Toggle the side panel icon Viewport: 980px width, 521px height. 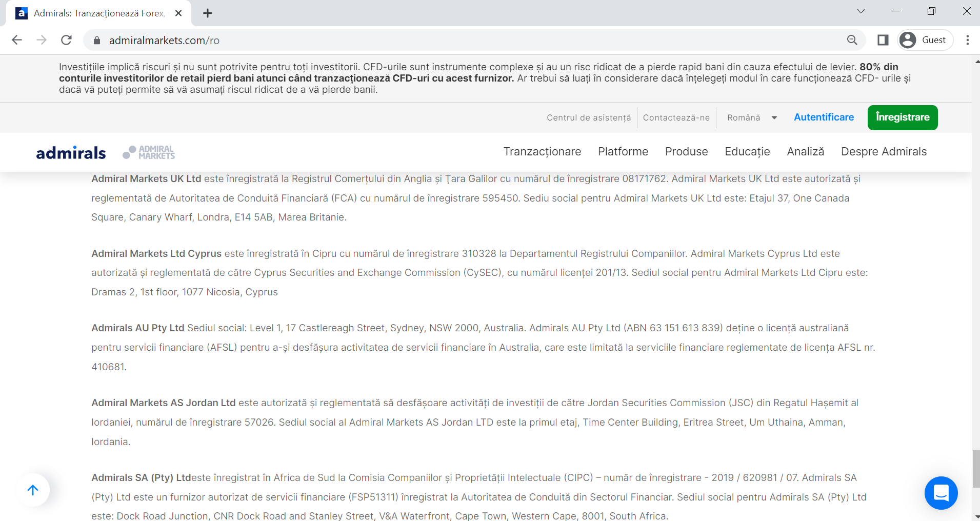[883, 40]
